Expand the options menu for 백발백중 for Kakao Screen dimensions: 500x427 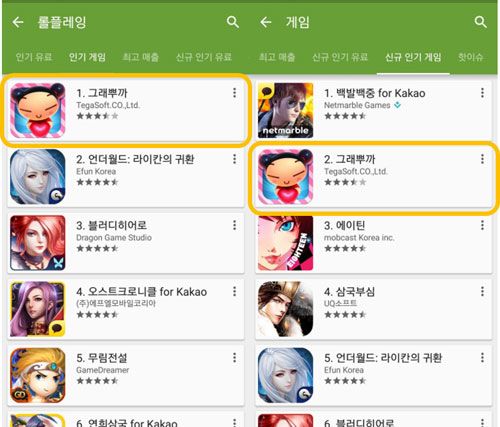[x=482, y=93]
